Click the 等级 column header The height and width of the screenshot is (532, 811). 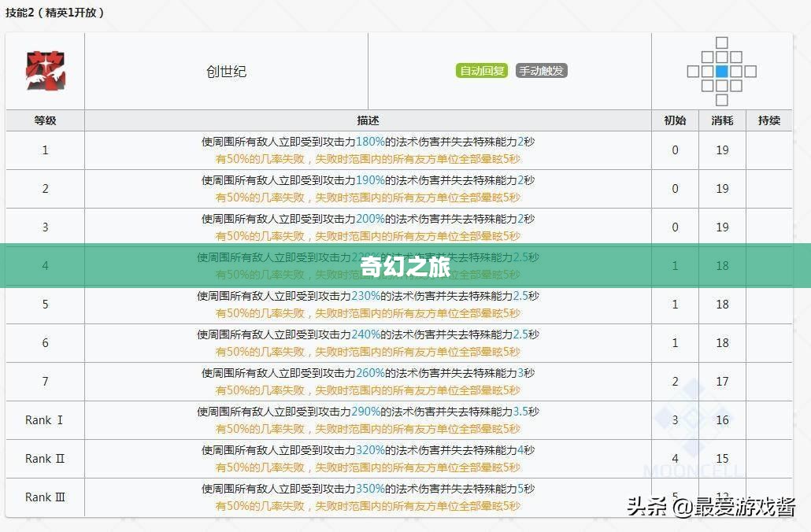[45, 120]
